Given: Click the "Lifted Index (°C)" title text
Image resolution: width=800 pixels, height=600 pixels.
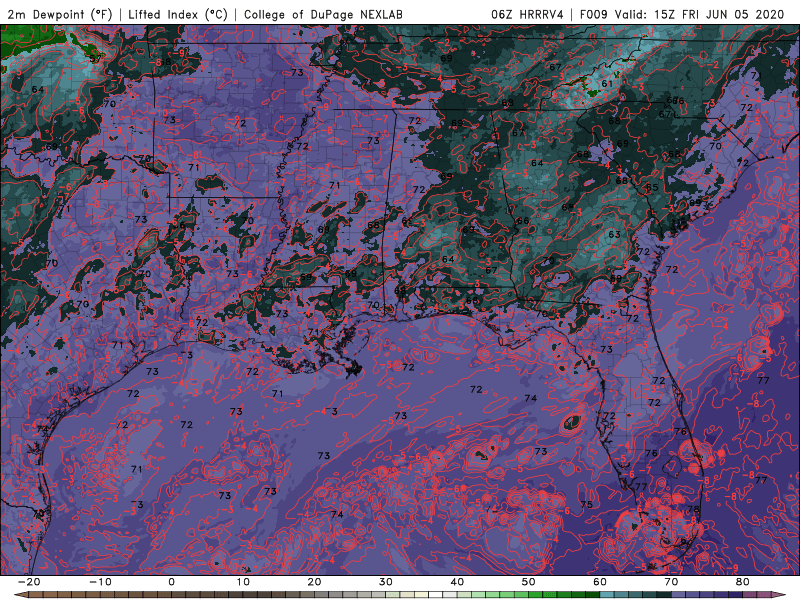Looking at the screenshot, I should point(178,14).
